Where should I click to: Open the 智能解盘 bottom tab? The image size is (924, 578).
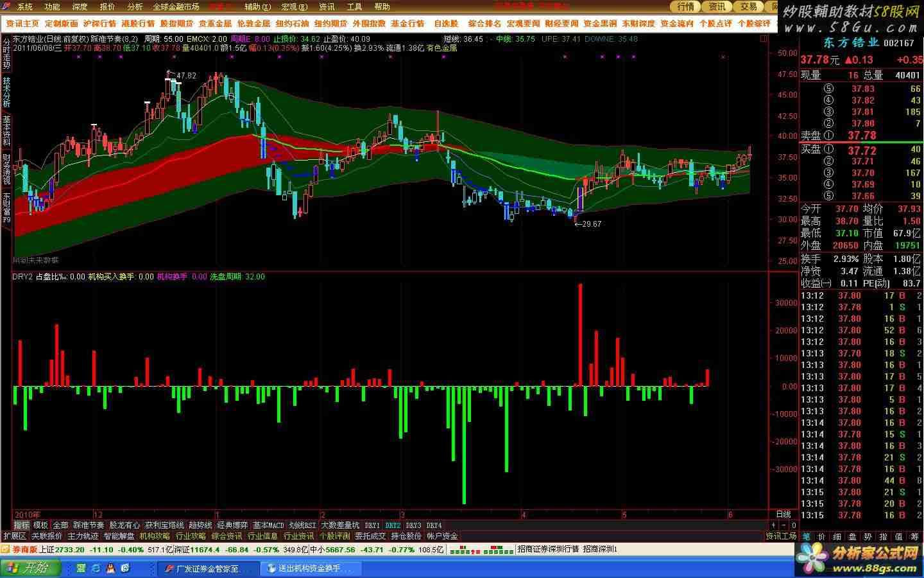click(x=119, y=536)
